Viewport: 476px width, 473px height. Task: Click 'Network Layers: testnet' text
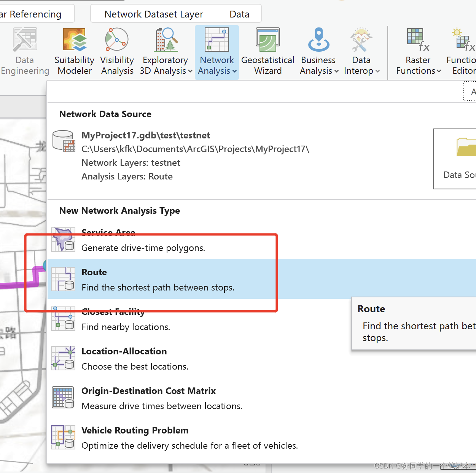[131, 163]
